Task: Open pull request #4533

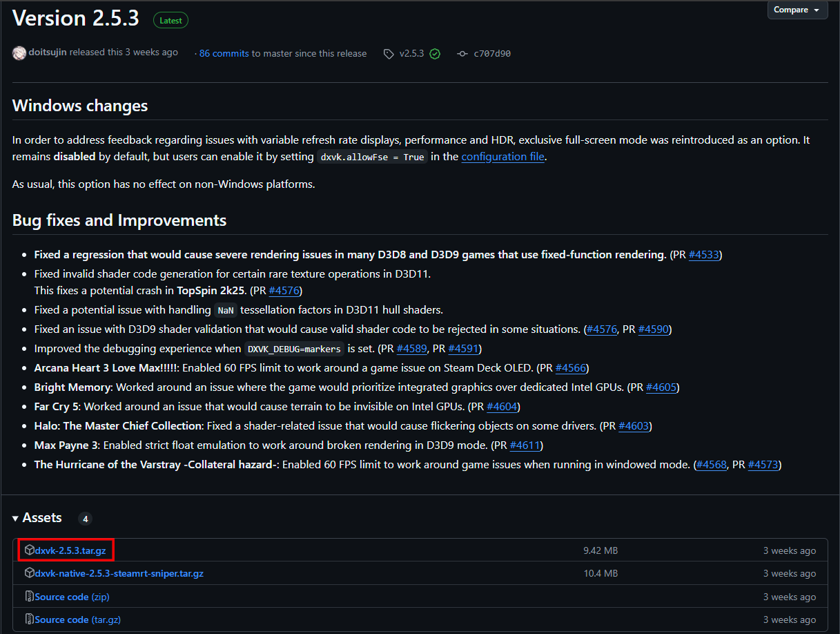Action: tap(704, 255)
